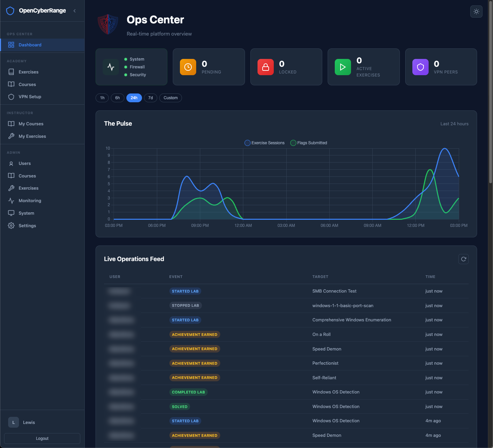Select the 1h time range chip
Viewport: 493px width, 448px height.
(102, 98)
